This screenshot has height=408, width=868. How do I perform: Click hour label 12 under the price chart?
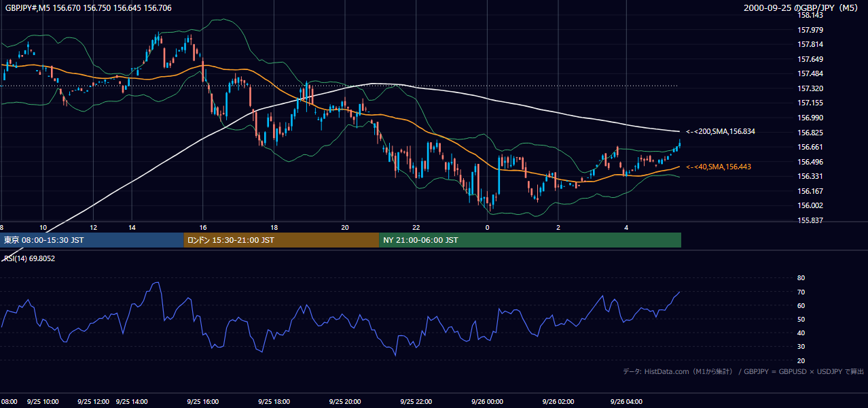[x=93, y=227]
